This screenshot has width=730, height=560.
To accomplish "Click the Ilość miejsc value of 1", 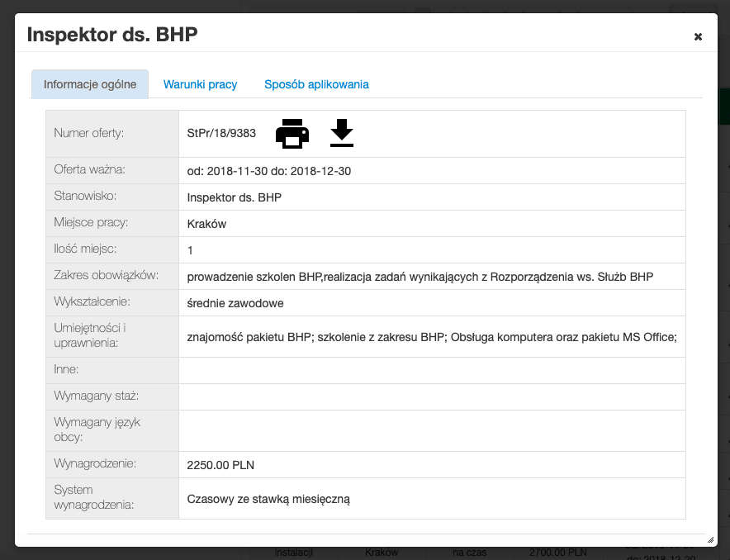I will tap(191, 250).
